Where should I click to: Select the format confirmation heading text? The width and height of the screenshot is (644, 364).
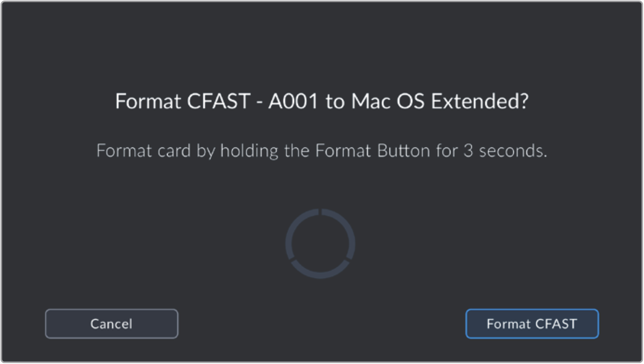[322, 102]
